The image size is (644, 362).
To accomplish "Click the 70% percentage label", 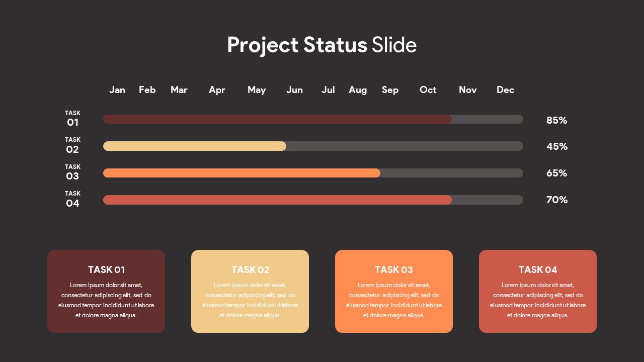I will click(x=557, y=200).
